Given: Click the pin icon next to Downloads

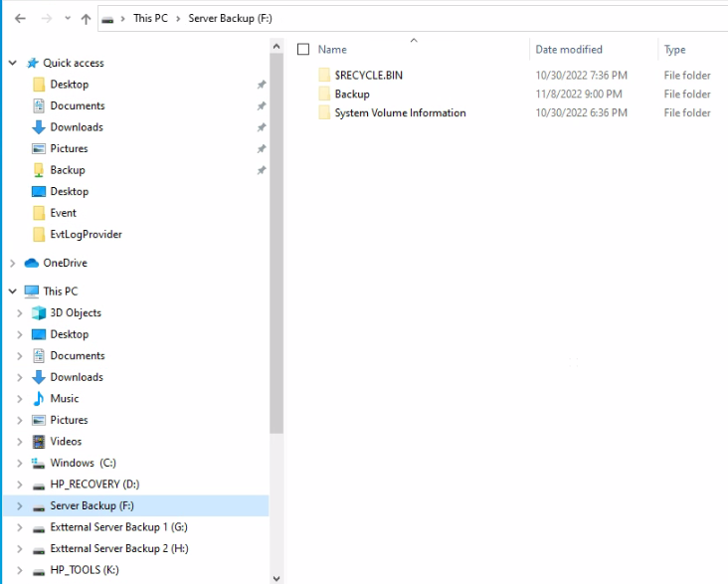Looking at the screenshot, I should (262, 126).
